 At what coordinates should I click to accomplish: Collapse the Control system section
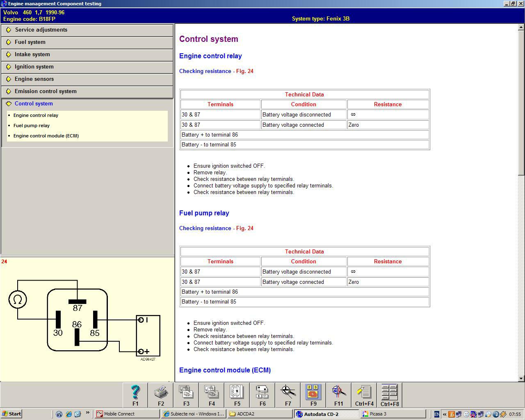click(34, 104)
